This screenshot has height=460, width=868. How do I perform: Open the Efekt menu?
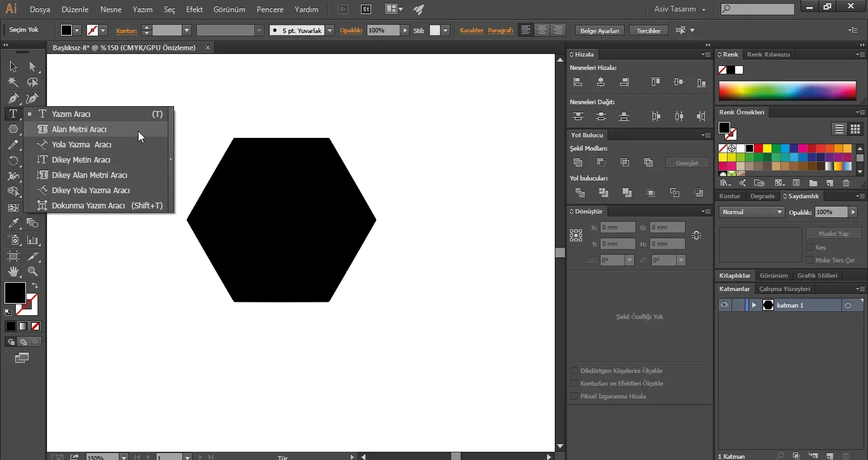point(194,10)
